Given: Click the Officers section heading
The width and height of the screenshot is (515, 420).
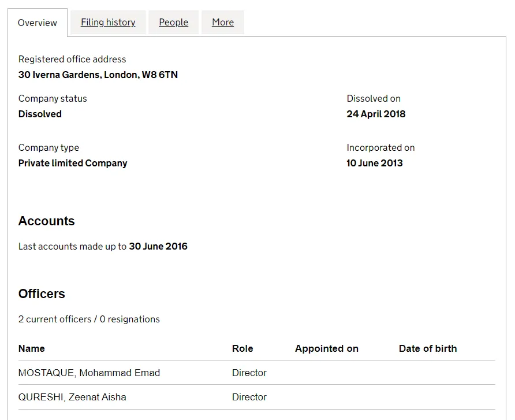Looking at the screenshot, I should (x=42, y=294).
